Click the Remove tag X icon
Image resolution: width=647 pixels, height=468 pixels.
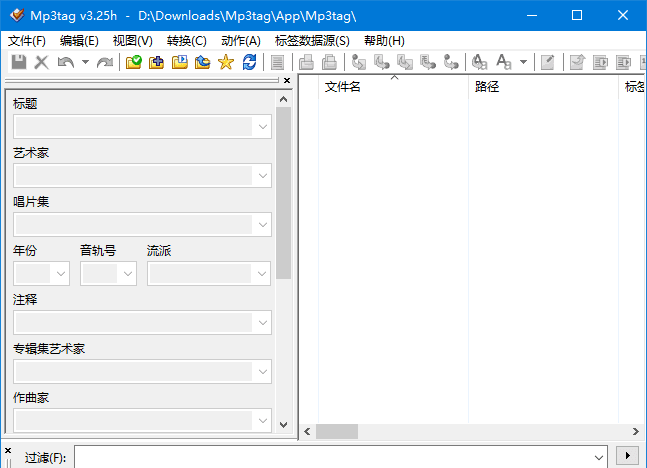(41, 62)
